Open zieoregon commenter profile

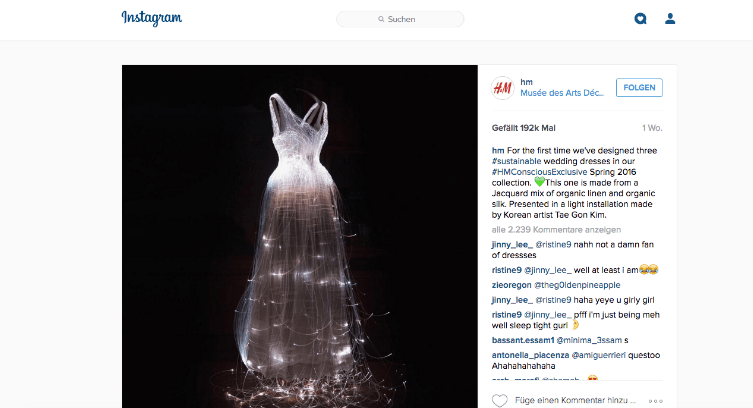[511, 285]
